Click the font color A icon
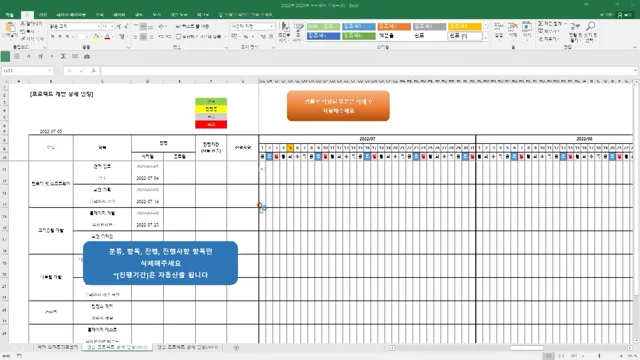The height and width of the screenshot is (360, 640). (107, 37)
